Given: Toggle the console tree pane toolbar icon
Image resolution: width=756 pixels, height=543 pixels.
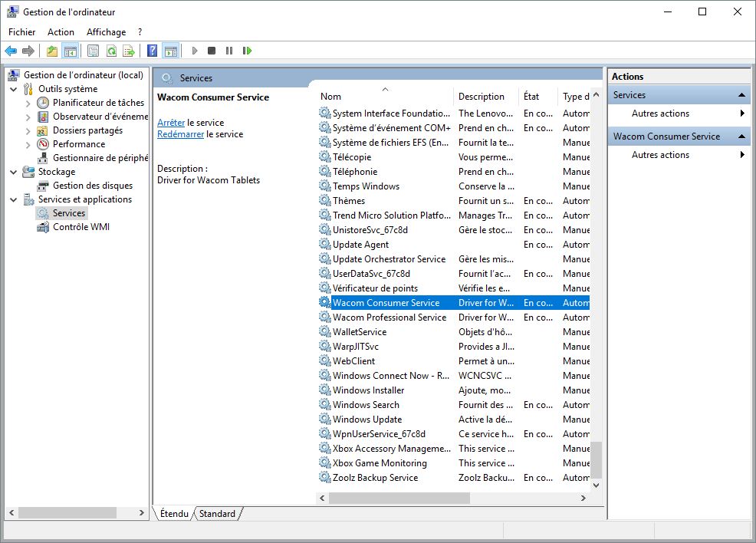Looking at the screenshot, I should click(x=71, y=51).
